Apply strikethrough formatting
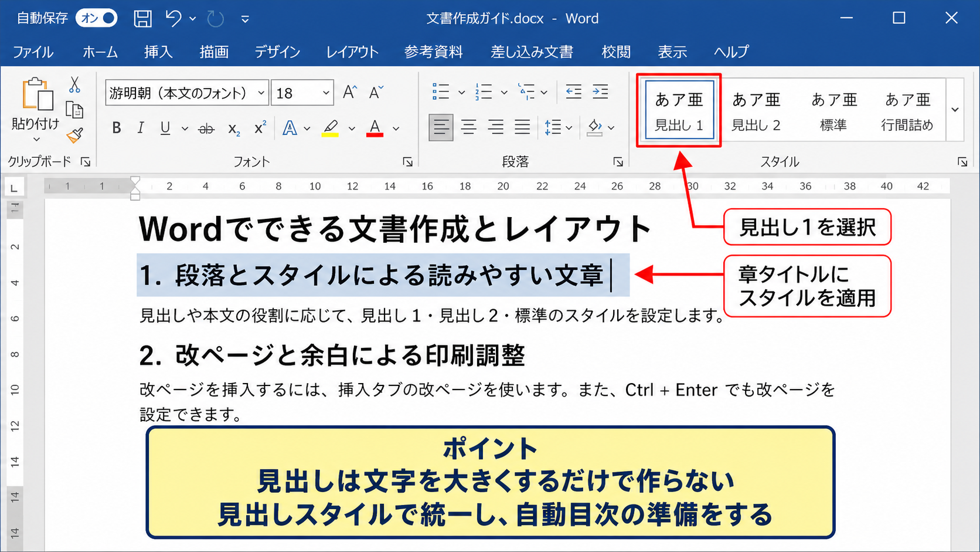The image size is (980, 552). pos(206,128)
